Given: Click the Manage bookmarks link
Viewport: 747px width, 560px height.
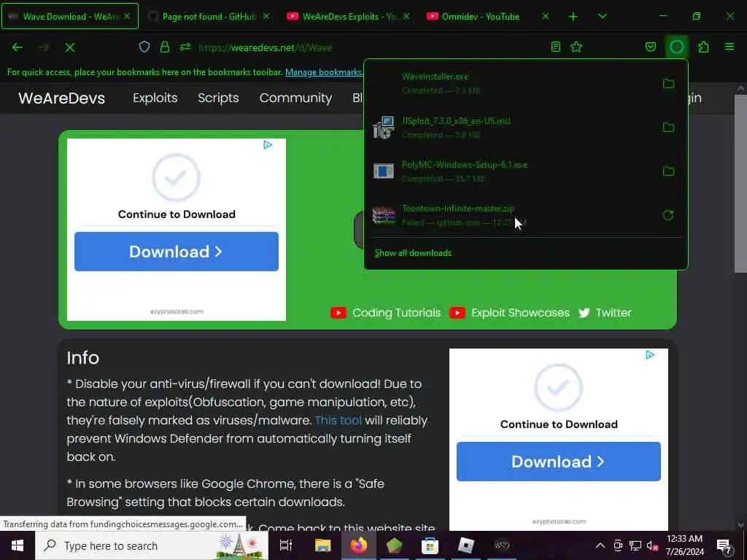Looking at the screenshot, I should [324, 72].
